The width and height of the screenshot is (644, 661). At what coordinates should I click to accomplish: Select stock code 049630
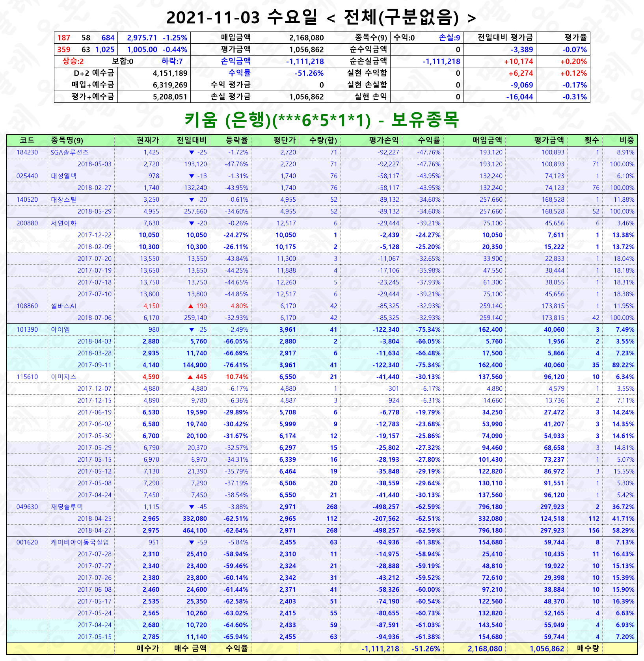coord(27,507)
